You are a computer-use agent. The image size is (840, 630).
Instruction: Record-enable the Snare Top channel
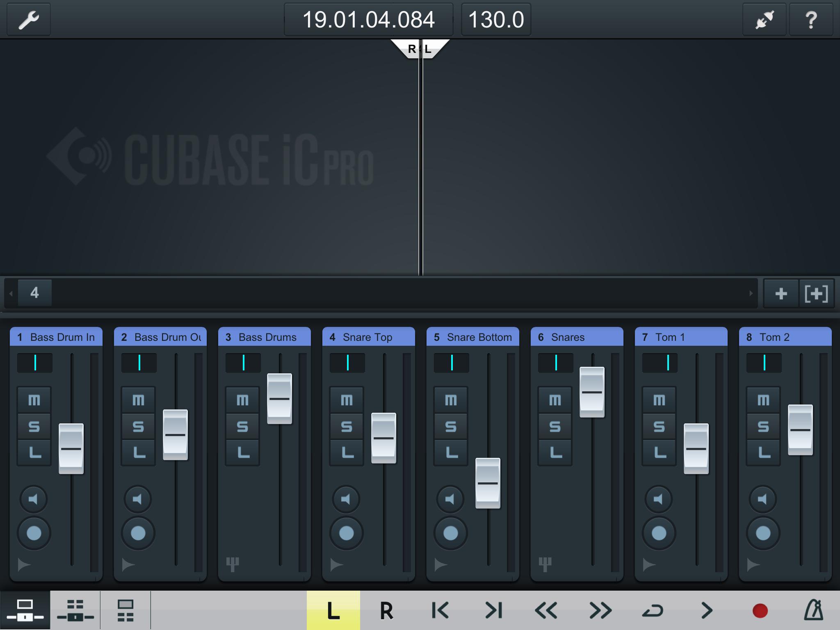pyautogui.click(x=346, y=533)
